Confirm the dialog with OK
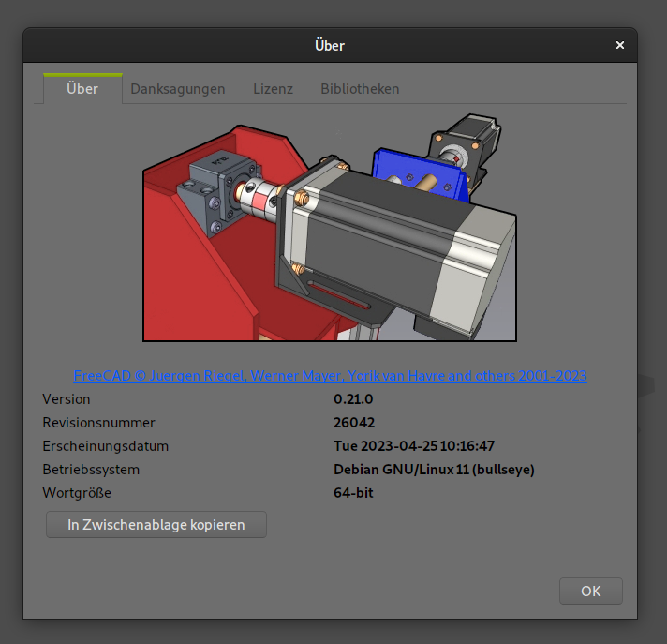 click(x=590, y=591)
